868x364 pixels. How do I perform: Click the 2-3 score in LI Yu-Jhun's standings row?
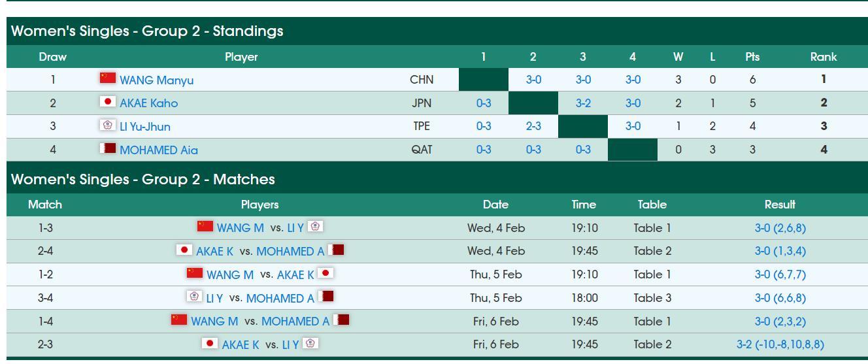tap(533, 127)
